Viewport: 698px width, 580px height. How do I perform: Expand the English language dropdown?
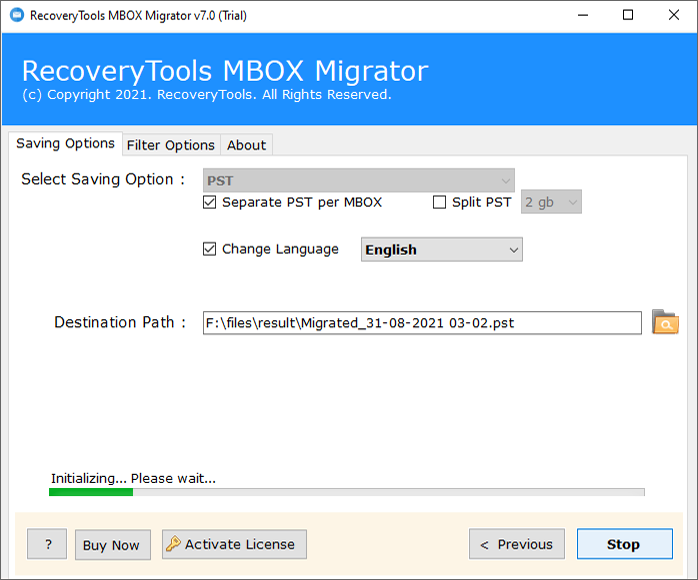442,250
